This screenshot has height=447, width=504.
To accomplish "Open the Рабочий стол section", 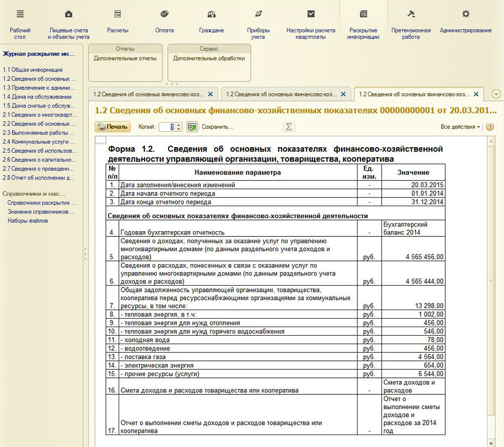I will (x=20, y=24).
